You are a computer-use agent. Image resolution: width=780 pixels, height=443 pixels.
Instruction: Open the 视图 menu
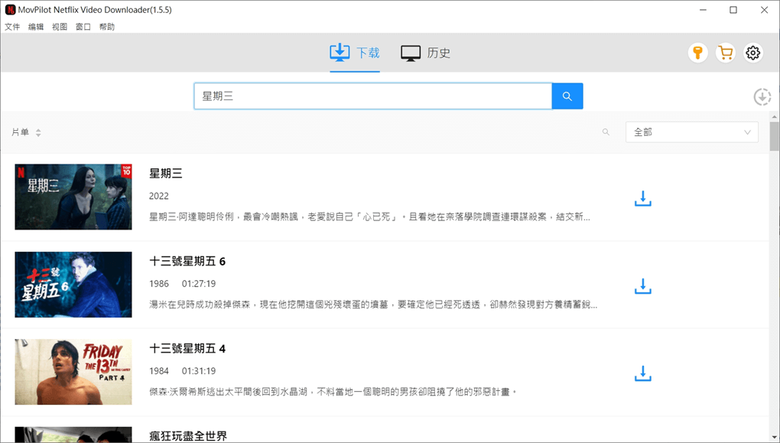[x=60, y=27]
